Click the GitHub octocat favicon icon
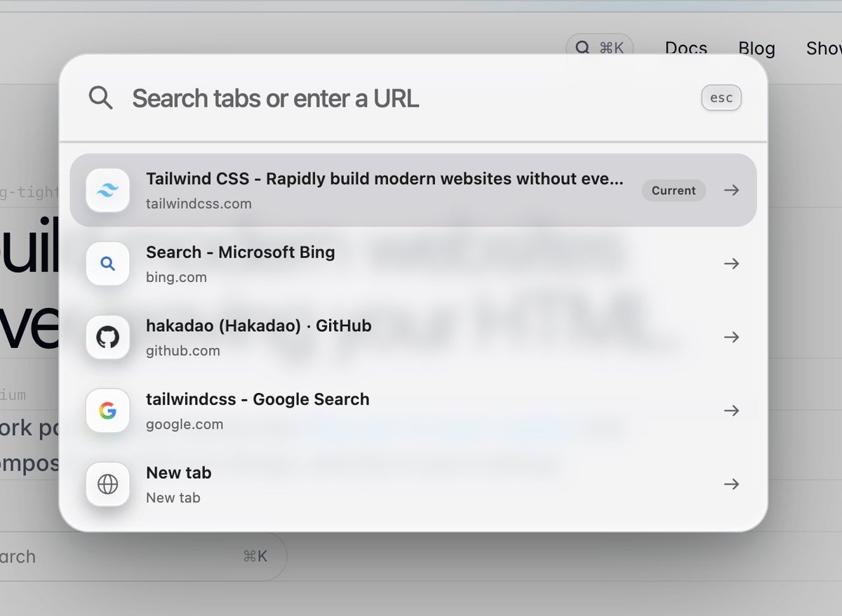 [x=107, y=337]
